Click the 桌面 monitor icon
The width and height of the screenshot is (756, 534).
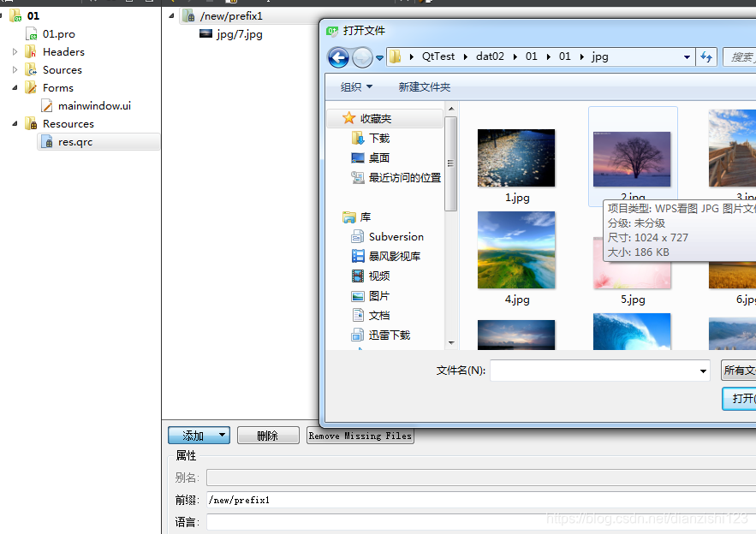(x=358, y=158)
